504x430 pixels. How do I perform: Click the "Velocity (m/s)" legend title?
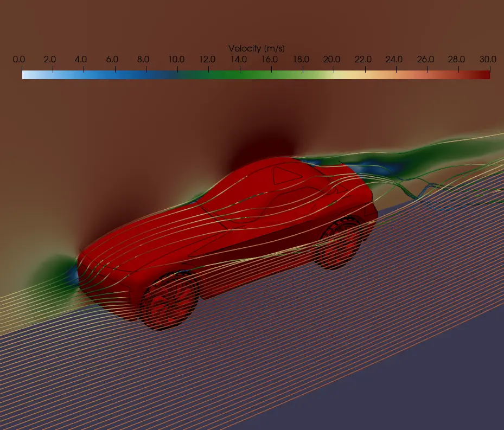coord(257,48)
